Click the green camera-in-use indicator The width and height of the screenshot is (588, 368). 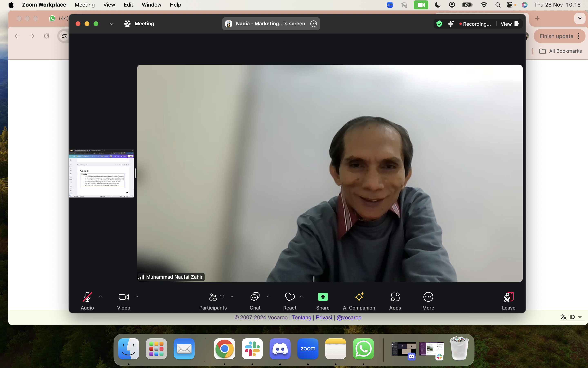(x=421, y=5)
